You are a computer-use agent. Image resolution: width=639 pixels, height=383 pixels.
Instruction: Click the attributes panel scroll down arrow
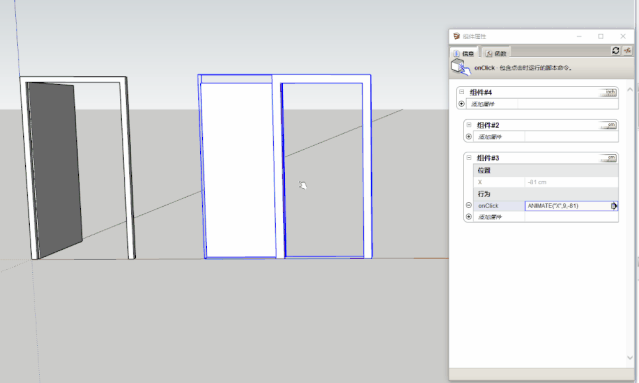(x=630, y=358)
